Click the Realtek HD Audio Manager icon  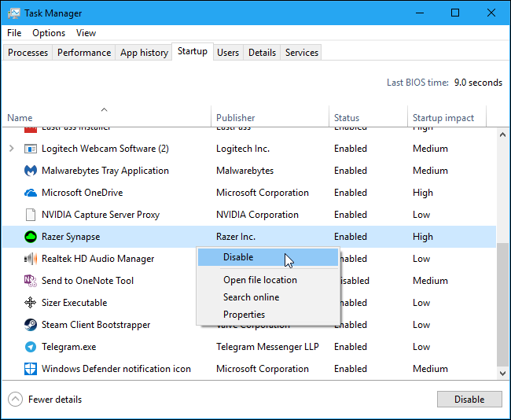(x=31, y=259)
